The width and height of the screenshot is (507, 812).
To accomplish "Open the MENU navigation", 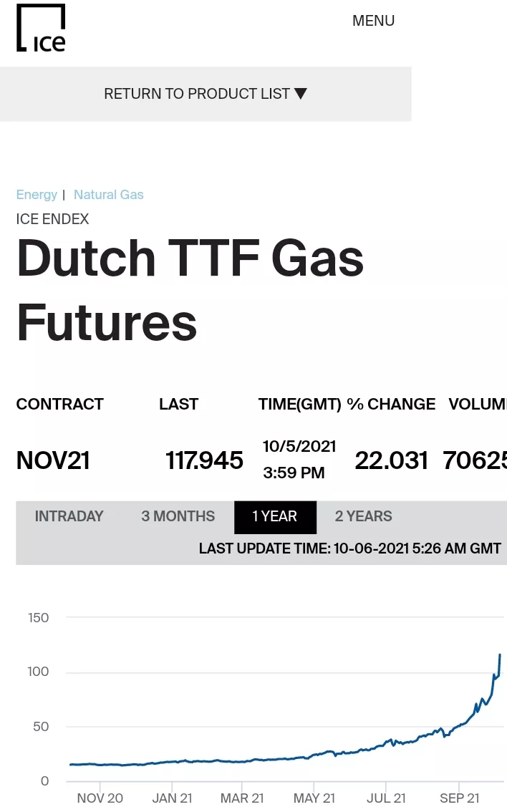I will coord(373,21).
